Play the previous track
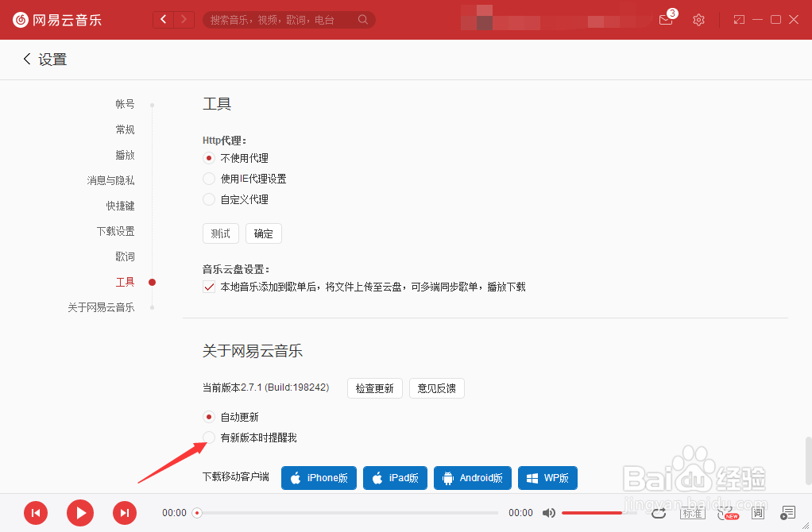This screenshot has height=532, width=812. pyautogui.click(x=36, y=513)
